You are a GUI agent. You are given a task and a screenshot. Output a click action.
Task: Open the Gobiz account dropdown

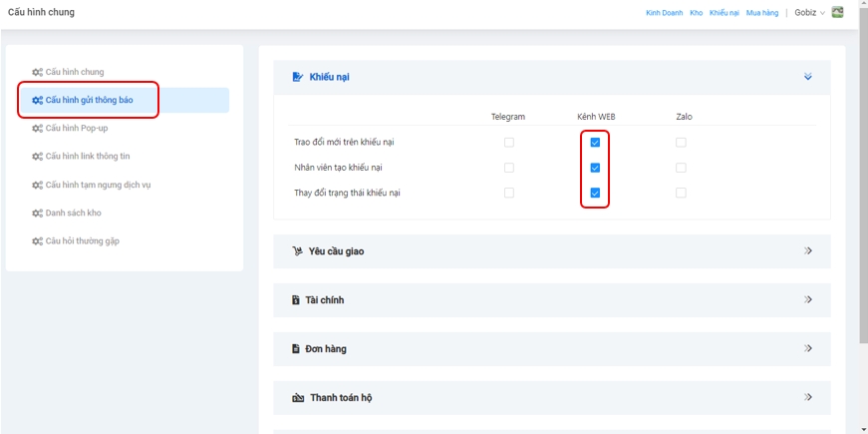[809, 13]
